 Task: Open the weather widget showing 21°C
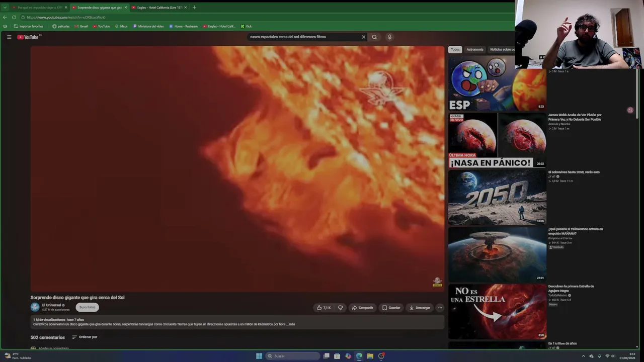[x=18, y=356]
